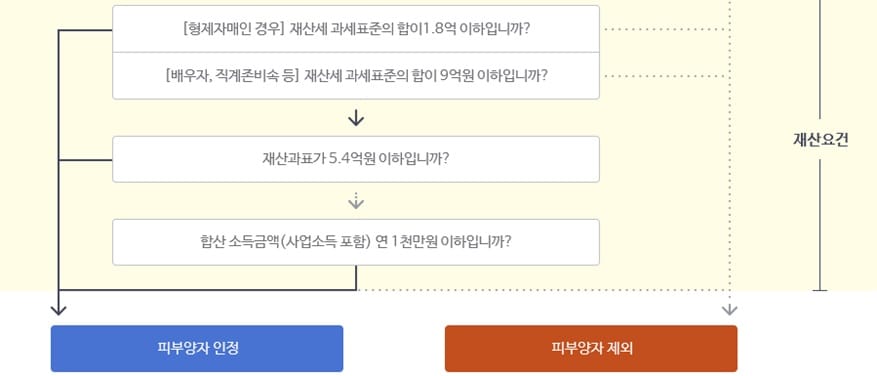Select the 배우자, 직계존비속 등 9억원 question box

(x=356, y=76)
